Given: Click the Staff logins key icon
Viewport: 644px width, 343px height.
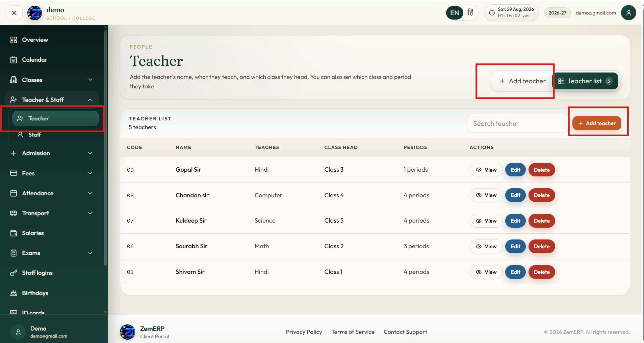Looking at the screenshot, I should click(x=14, y=273).
